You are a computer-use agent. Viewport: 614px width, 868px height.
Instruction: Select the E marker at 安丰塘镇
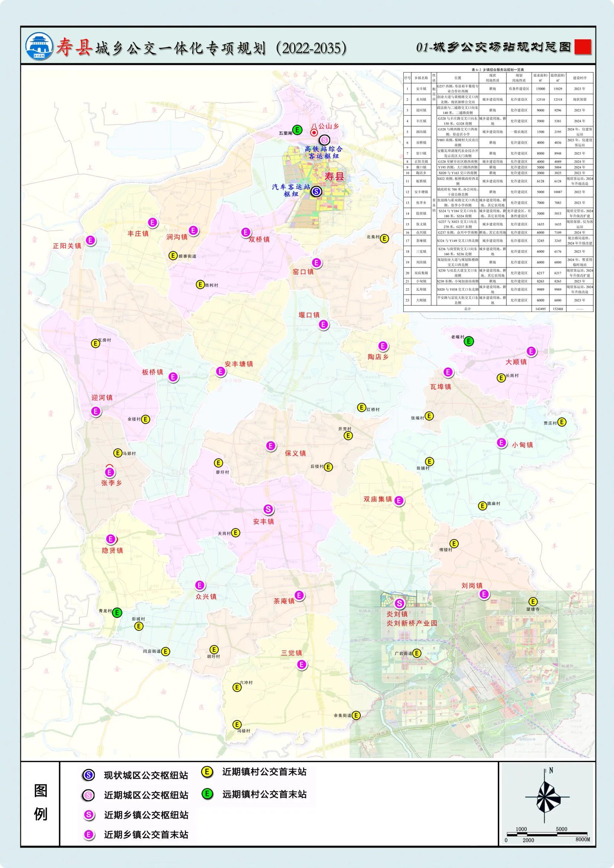(221, 372)
